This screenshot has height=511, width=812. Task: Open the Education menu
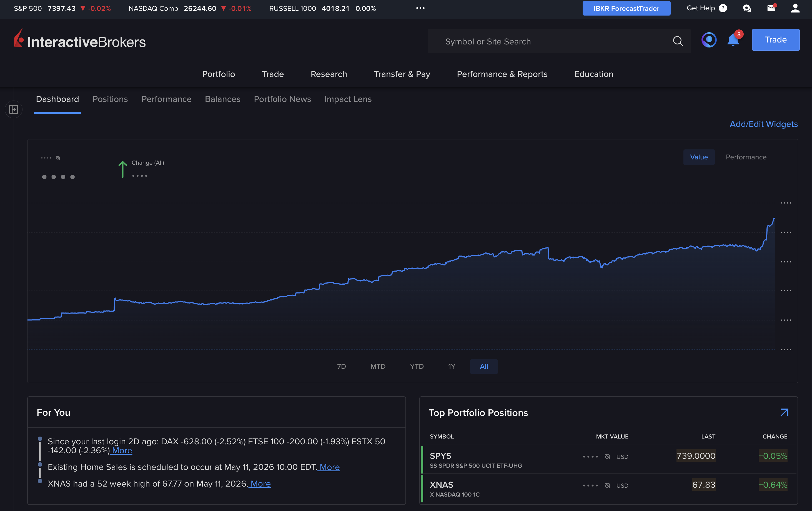[x=593, y=74]
